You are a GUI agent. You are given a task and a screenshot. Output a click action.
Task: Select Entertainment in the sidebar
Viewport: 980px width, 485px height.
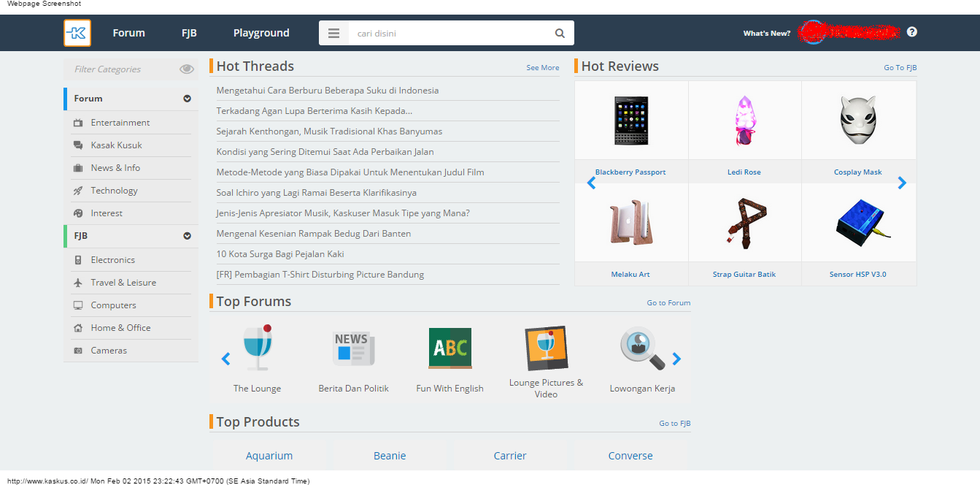pos(120,123)
